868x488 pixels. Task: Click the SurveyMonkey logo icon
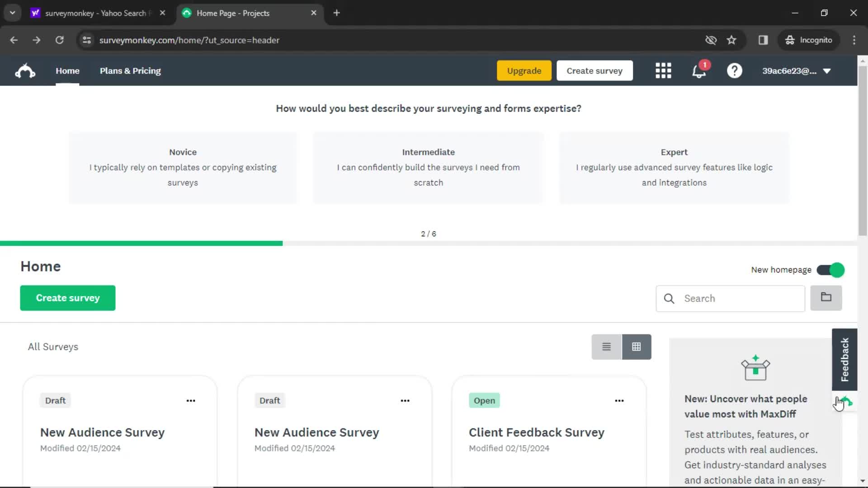click(24, 70)
